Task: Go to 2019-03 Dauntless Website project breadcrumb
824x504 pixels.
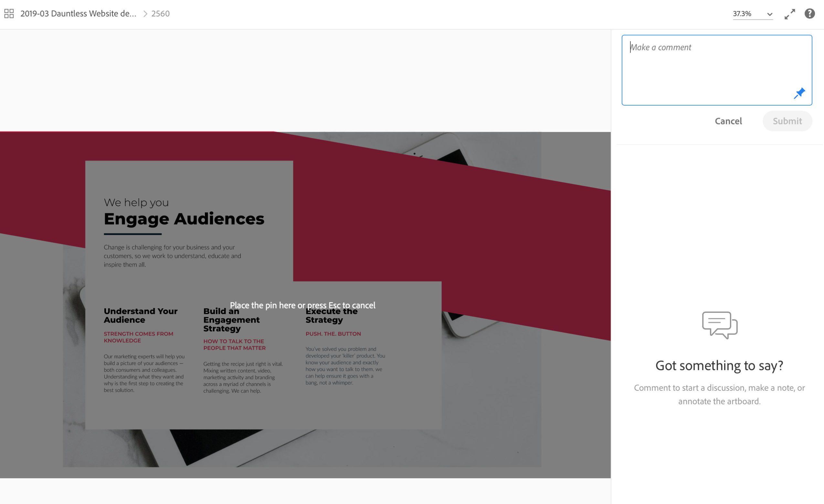Action: coord(78,13)
